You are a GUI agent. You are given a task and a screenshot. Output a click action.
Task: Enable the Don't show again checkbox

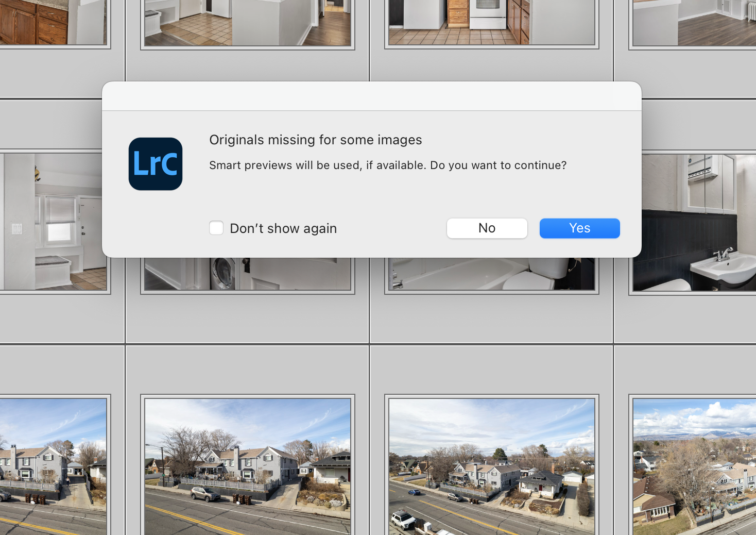click(x=216, y=228)
